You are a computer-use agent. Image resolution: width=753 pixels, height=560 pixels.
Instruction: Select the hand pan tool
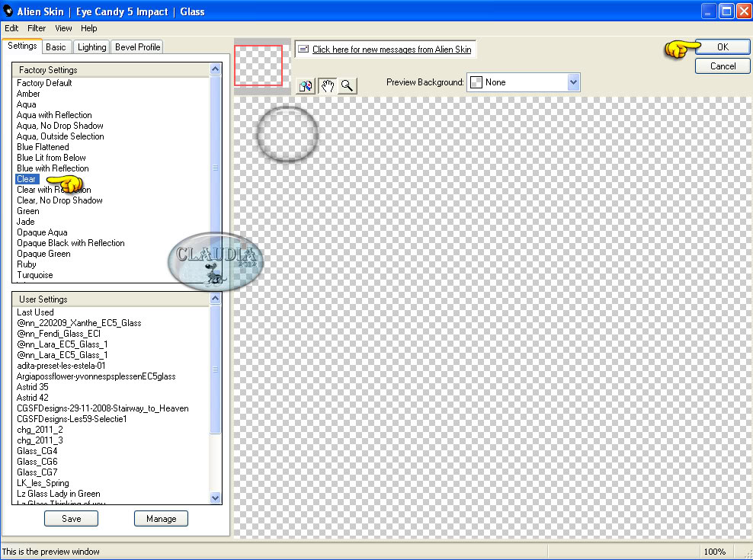328,86
